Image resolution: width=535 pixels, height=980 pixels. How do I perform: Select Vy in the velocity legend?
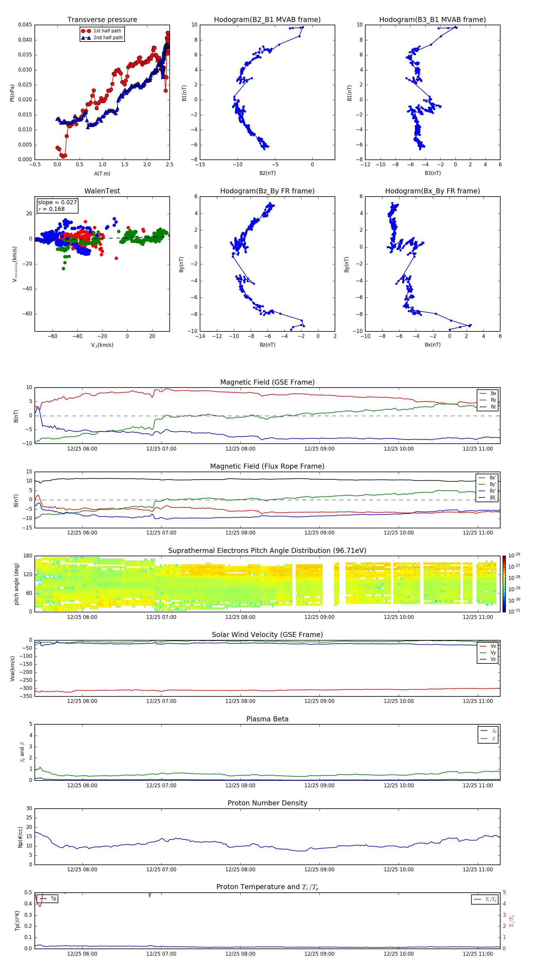[x=488, y=653]
